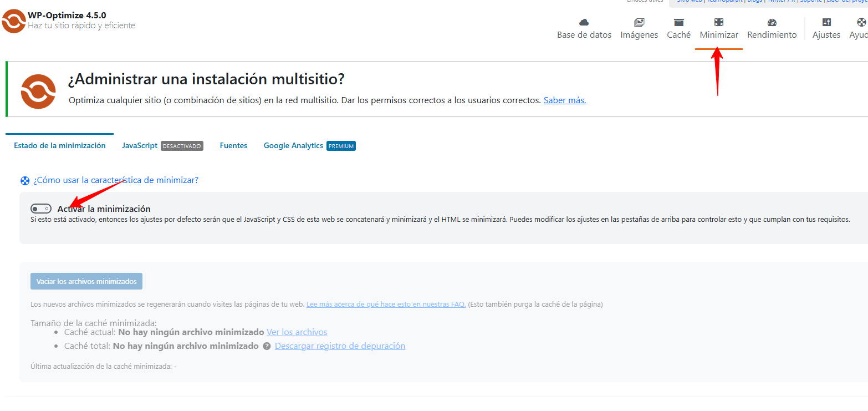Open the Ver los archivos link
The height and width of the screenshot is (411, 868).
click(x=297, y=332)
